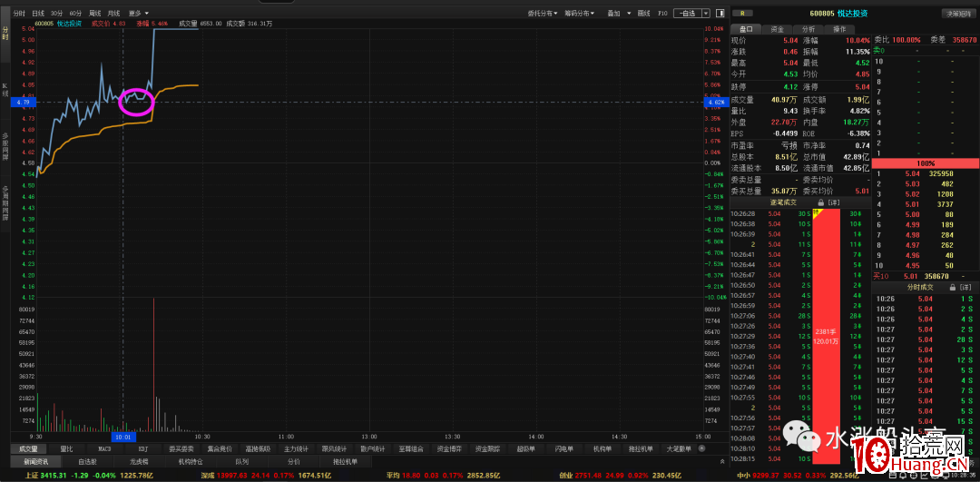Click the R margin-trading badge

click(x=742, y=13)
